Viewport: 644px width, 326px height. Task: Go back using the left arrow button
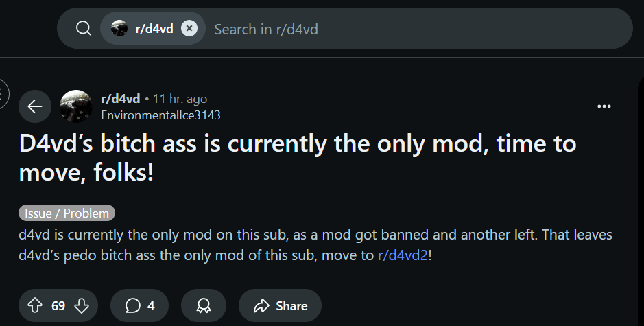[35, 106]
